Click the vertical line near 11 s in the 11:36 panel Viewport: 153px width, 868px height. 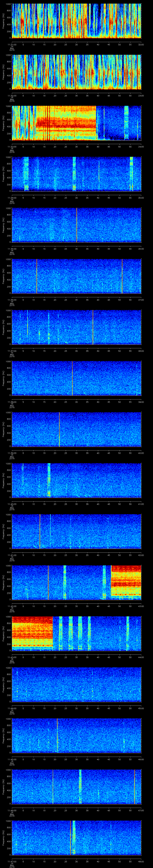36,276
